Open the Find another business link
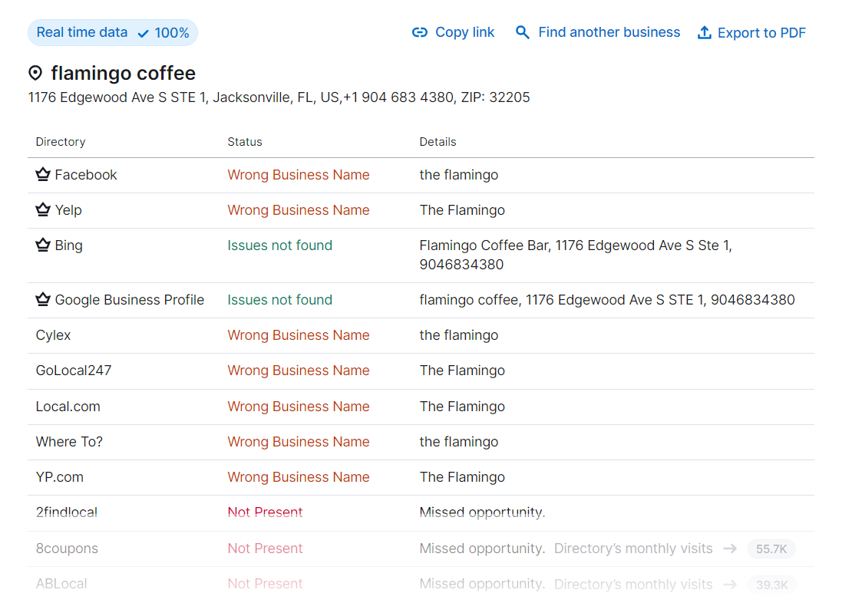The width and height of the screenshot is (842, 616). 609,33
